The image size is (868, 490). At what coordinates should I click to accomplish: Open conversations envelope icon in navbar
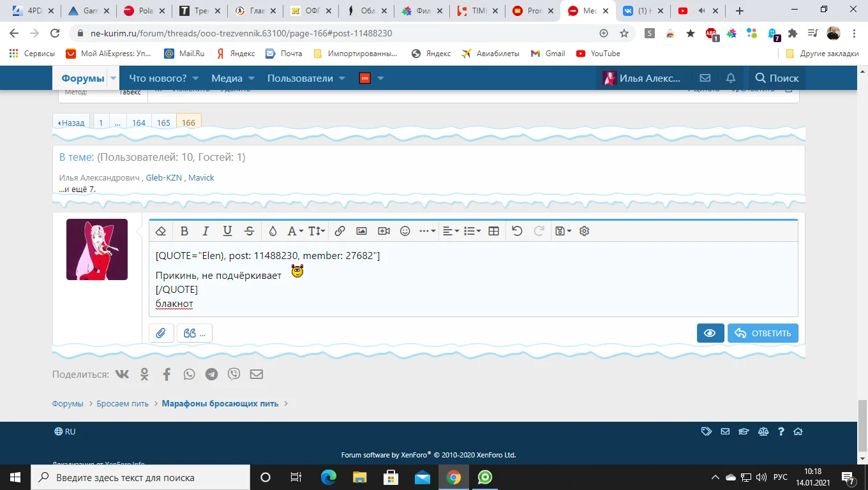tap(705, 78)
